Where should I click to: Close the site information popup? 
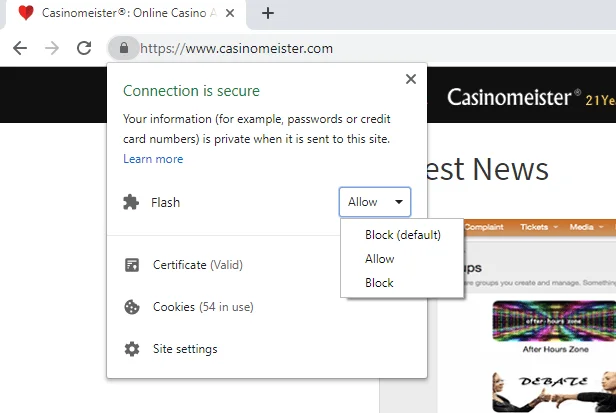(x=411, y=79)
